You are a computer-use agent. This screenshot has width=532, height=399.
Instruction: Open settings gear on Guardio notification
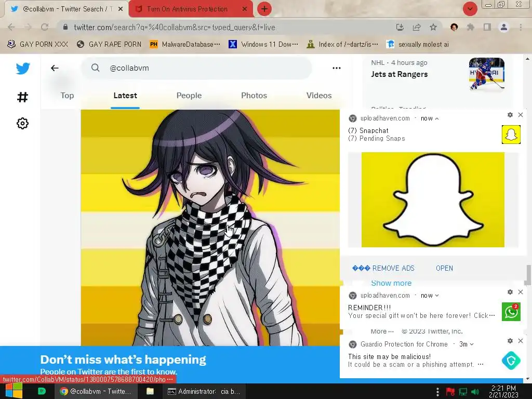510,341
